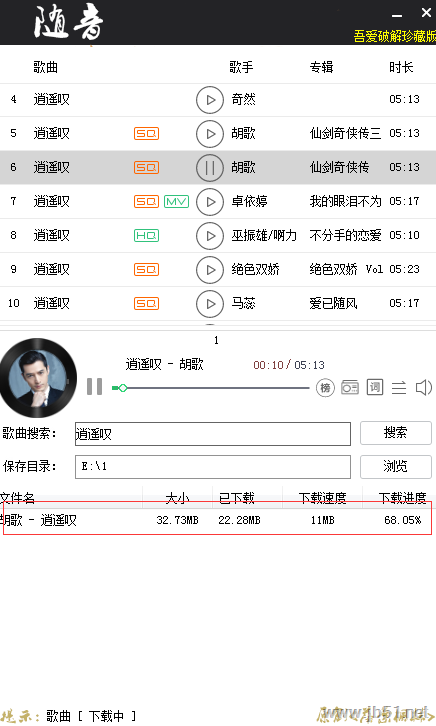Image resolution: width=436 pixels, height=726 pixels.
Task: Play 绝色双娇 version in row 9
Action: click(210, 269)
